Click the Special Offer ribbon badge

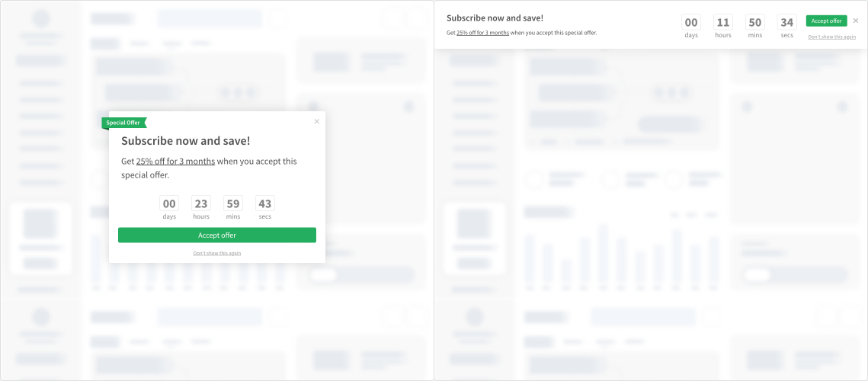[x=123, y=123]
